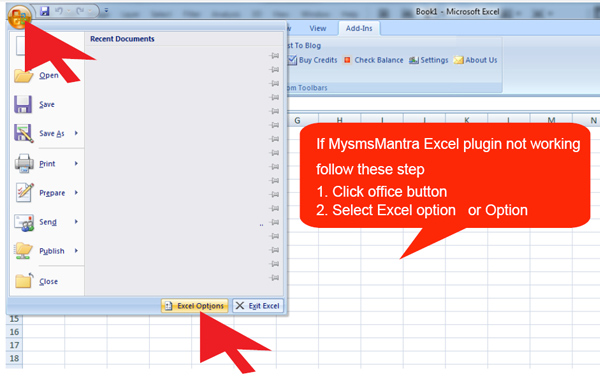Switch to the View ribbon tab

click(318, 28)
